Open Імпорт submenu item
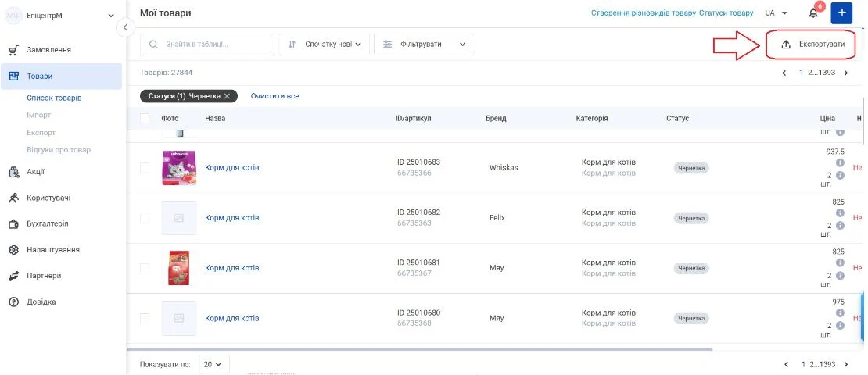The width and height of the screenshot is (868, 375). 39,115
